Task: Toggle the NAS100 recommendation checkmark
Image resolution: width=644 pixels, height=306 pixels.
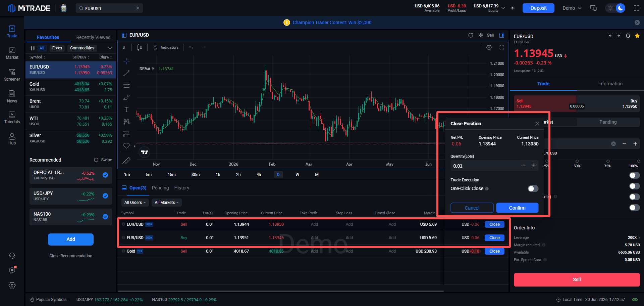Action: pos(105,217)
